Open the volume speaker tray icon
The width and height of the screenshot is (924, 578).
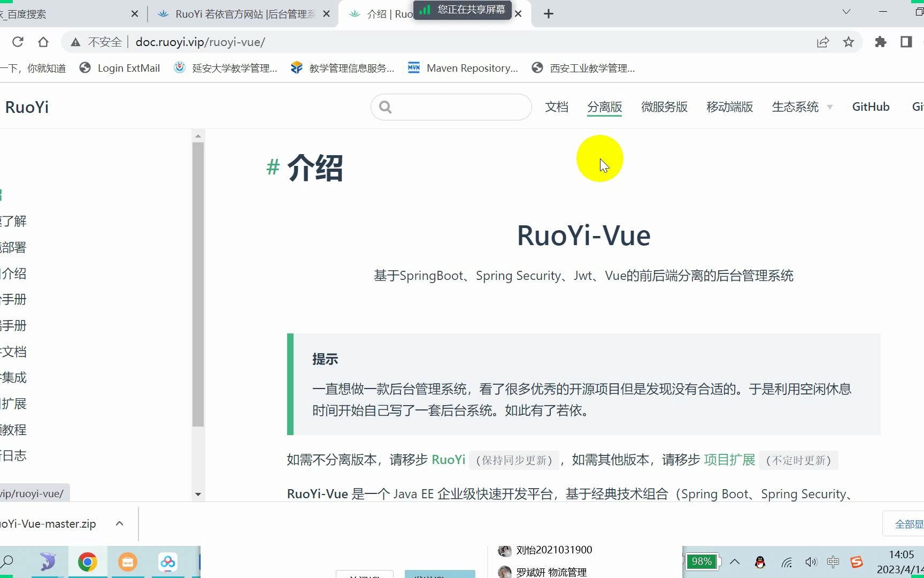811,562
